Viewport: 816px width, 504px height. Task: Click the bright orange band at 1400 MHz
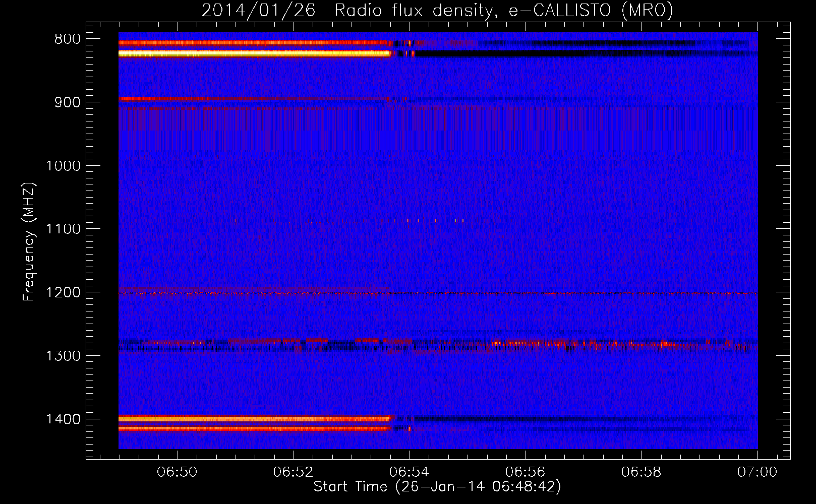pos(252,418)
